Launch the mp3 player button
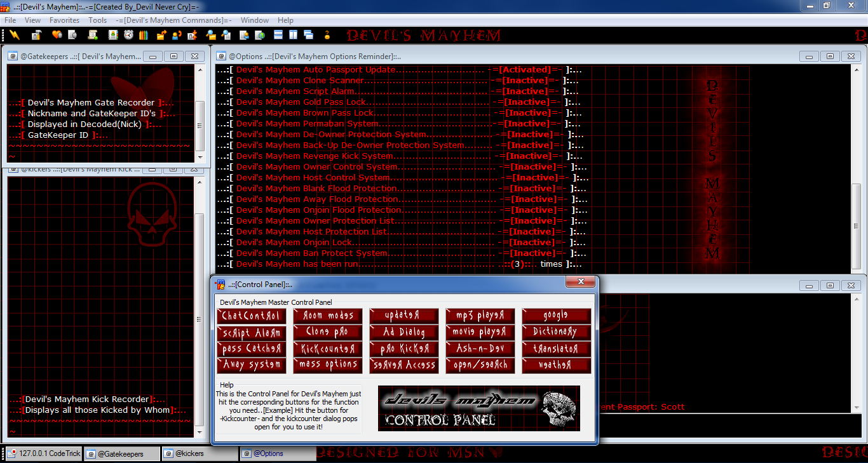868x463 pixels. tap(480, 316)
